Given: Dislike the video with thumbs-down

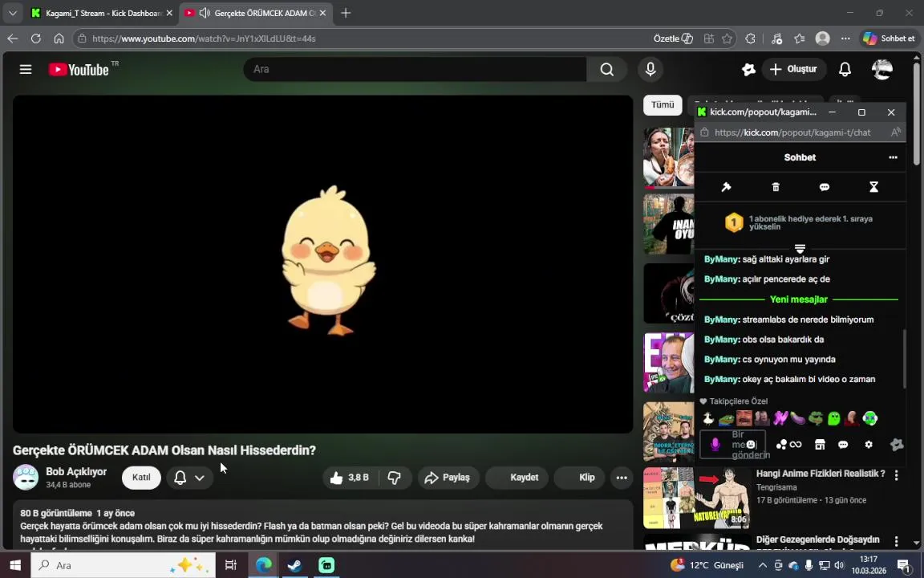Looking at the screenshot, I should (x=395, y=478).
